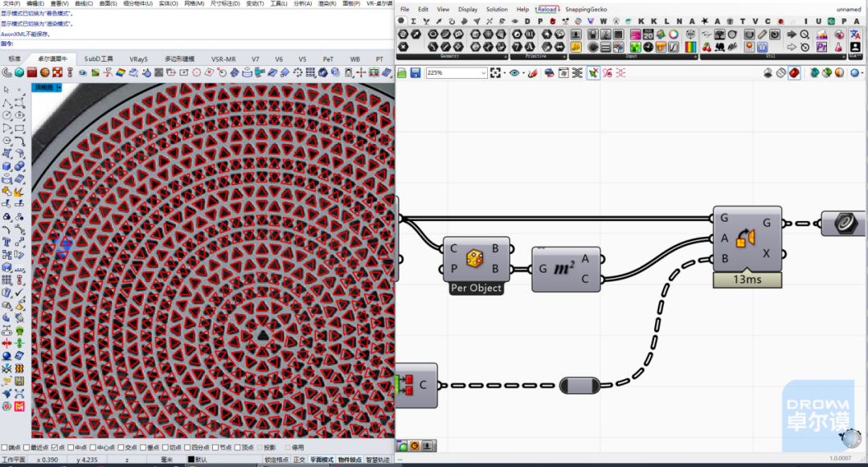Click red box icon in Rhino toolbar

32,72
